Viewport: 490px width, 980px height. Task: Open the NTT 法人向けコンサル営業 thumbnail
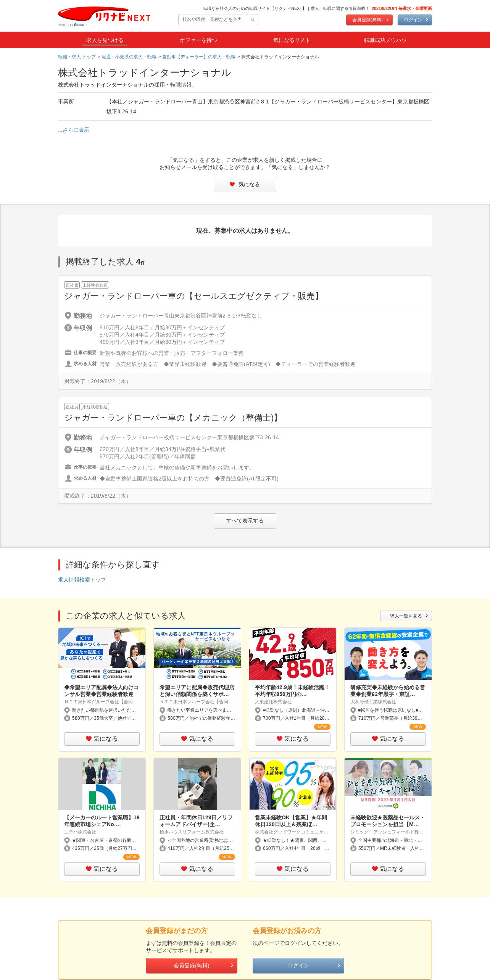pos(102,654)
